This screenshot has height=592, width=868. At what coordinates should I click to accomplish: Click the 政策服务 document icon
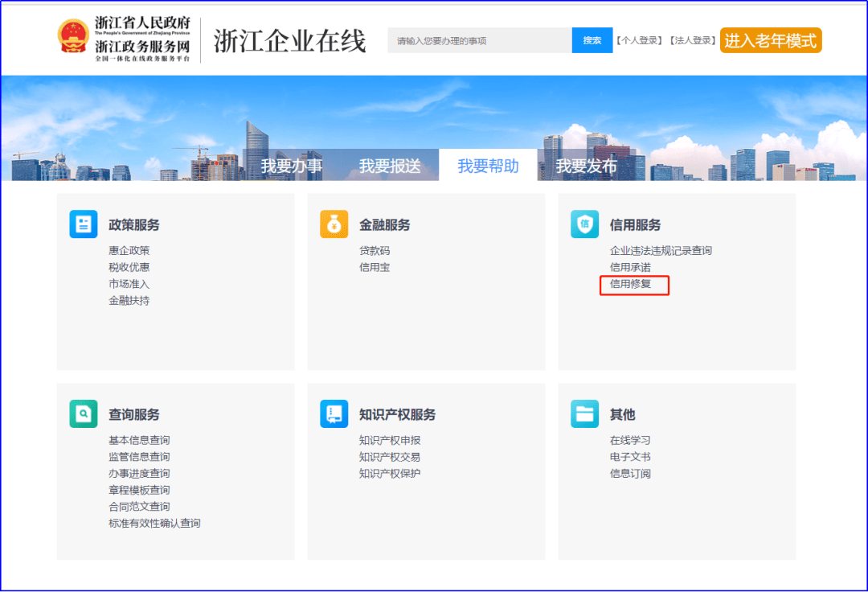click(84, 224)
